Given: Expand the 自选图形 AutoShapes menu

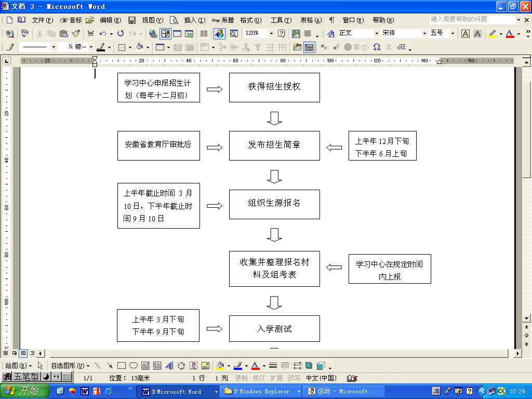Looking at the screenshot, I should [x=70, y=365].
